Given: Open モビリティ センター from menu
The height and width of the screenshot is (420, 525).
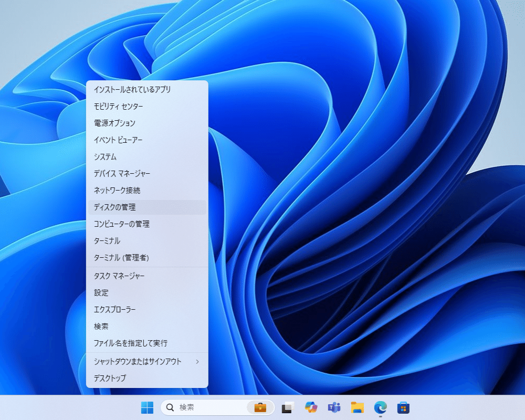Looking at the screenshot, I should point(147,106).
